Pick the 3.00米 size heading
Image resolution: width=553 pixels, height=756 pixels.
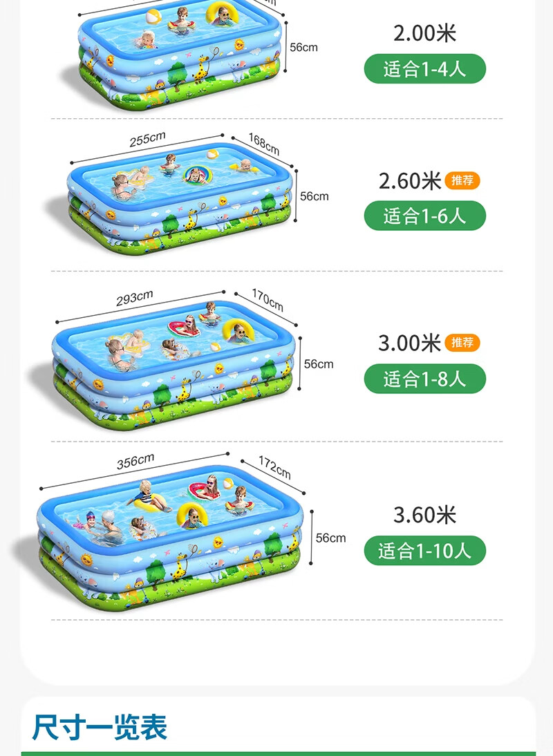click(409, 343)
